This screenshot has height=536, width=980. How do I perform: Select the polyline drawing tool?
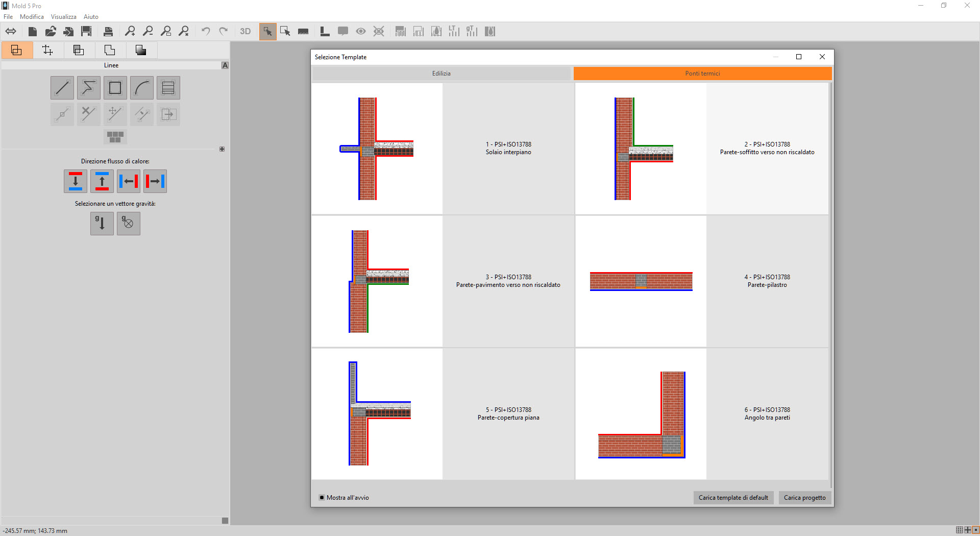tap(89, 88)
